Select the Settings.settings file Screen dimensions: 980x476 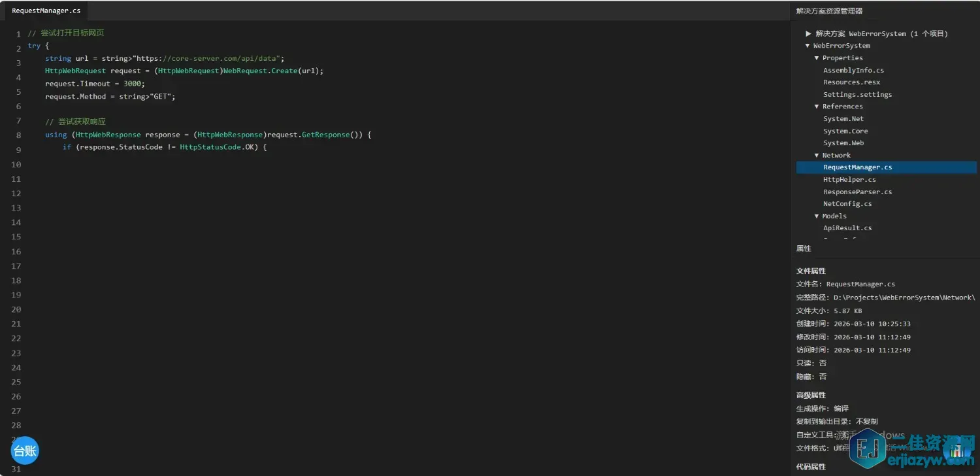click(x=857, y=95)
